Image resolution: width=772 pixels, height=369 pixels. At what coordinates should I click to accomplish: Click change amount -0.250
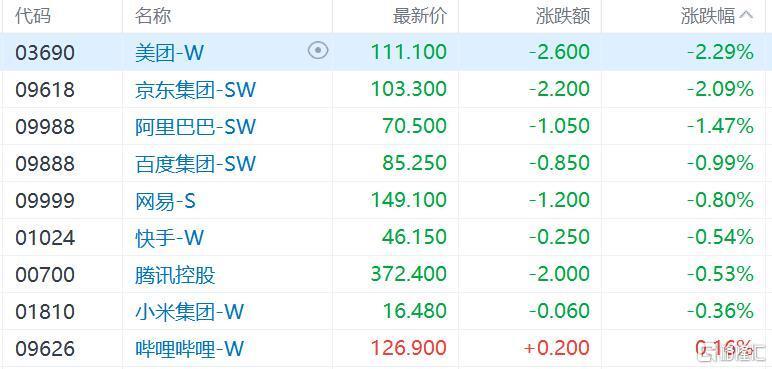tap(560, 237)
